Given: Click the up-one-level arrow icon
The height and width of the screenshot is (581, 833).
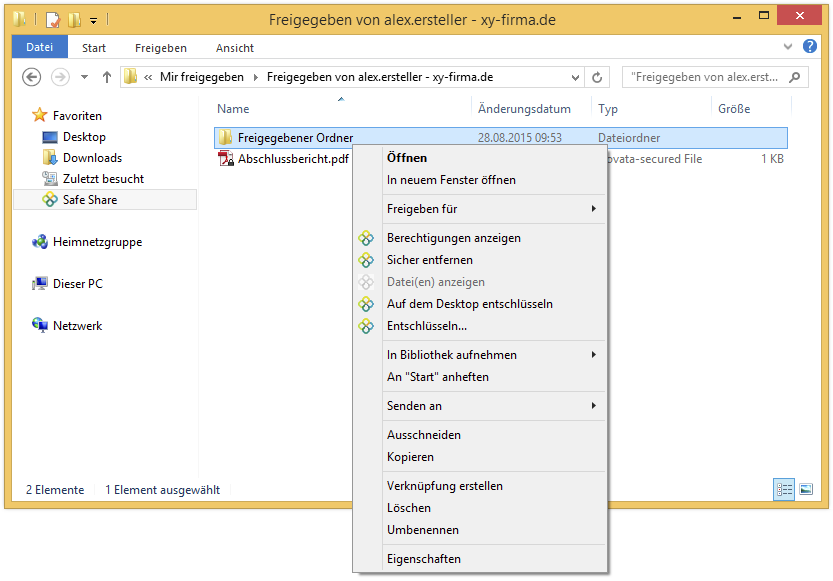Looking at the screenshot, I should click(107, 78).
